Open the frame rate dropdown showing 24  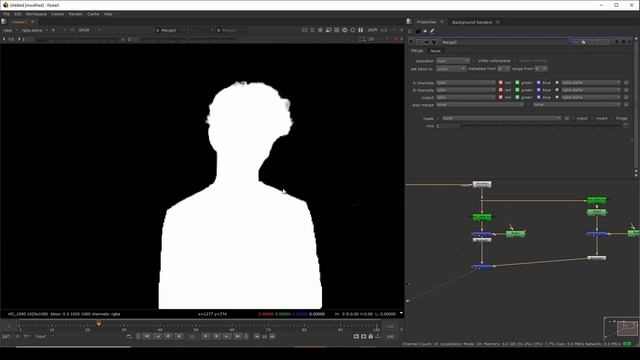coord(11,336)
